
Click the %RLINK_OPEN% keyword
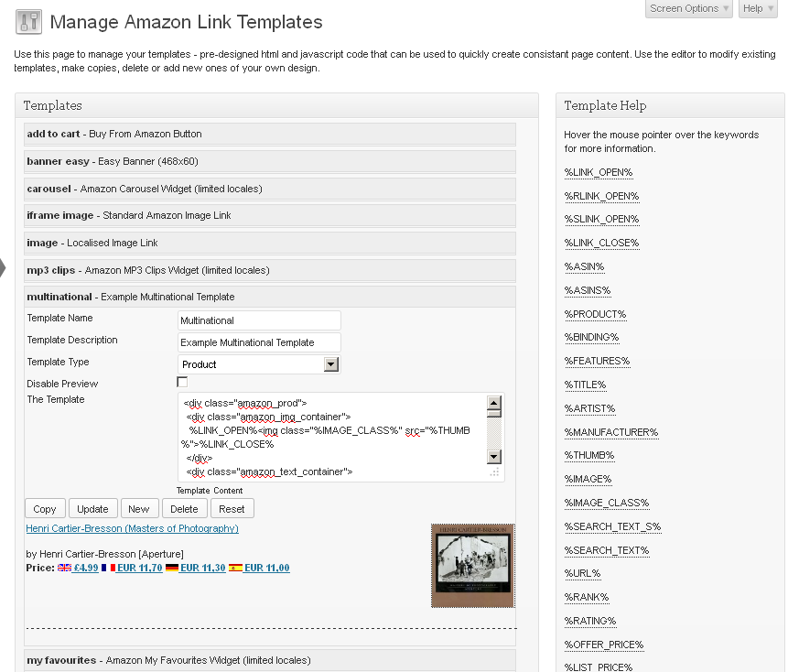(601, 196)
